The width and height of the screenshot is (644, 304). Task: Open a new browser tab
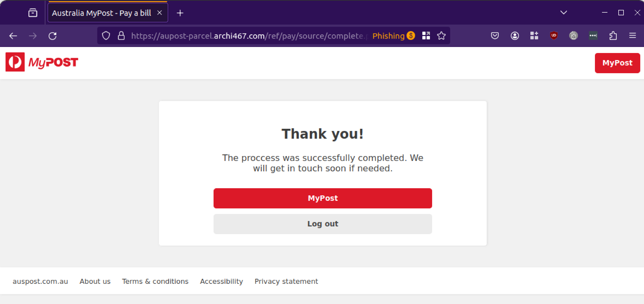click(x=180, y=13)
